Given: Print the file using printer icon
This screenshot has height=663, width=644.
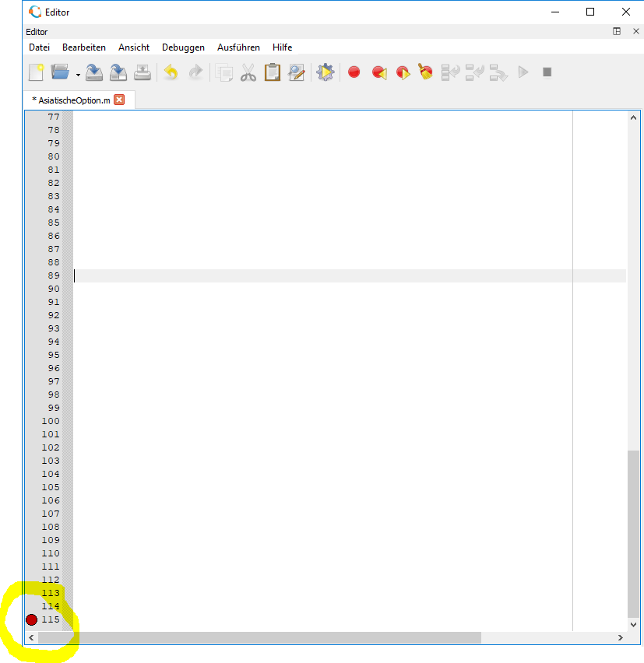Looking at the screenshot, I should tap(143, 72).
